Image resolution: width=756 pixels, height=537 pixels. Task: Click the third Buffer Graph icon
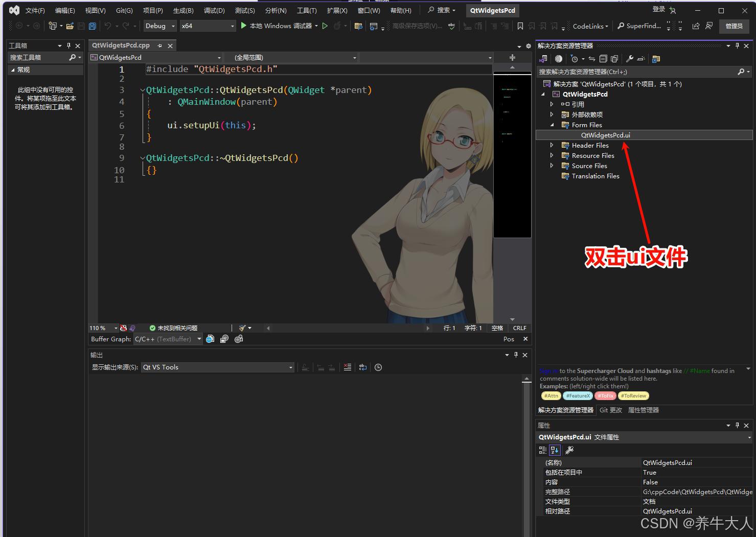[x=239, y=339]
